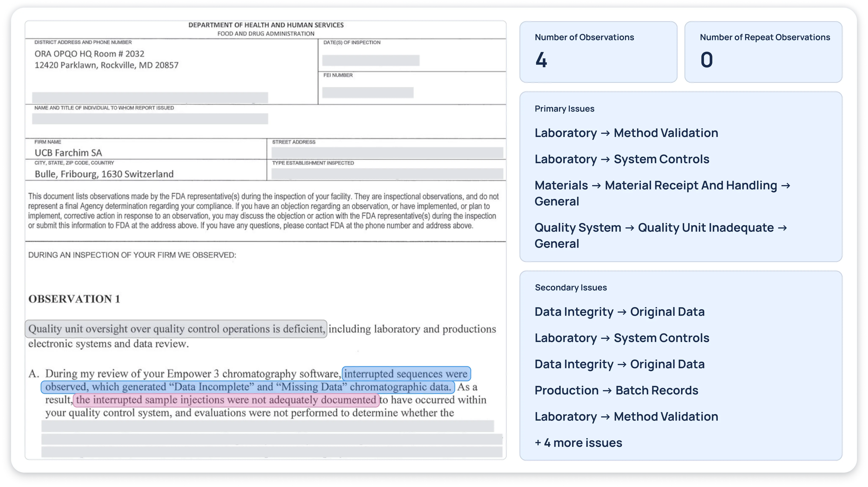Click gray highlight 'Quality unit oversight' sentence
This screenshot has width=868, height=487.
176,329
